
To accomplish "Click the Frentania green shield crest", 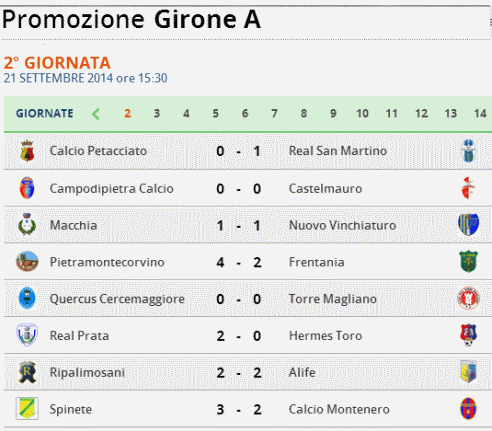I will click(x=469, y=262).
